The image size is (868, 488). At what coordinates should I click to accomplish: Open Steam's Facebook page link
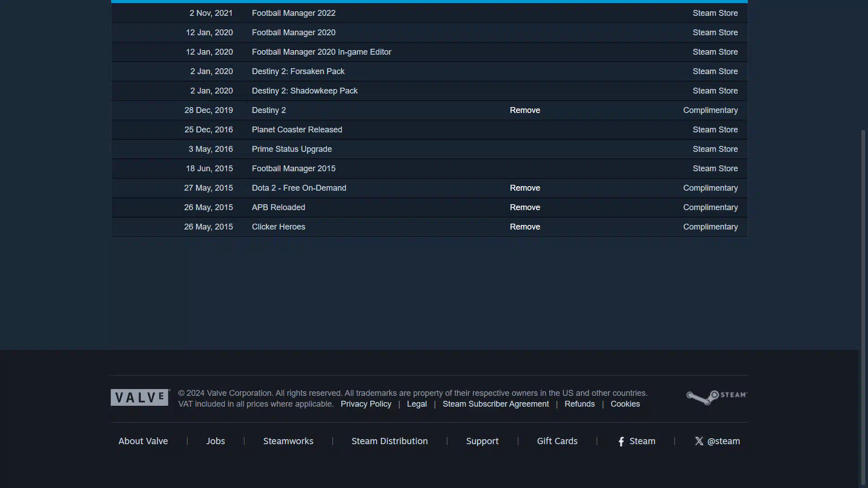tap(637, 441)
